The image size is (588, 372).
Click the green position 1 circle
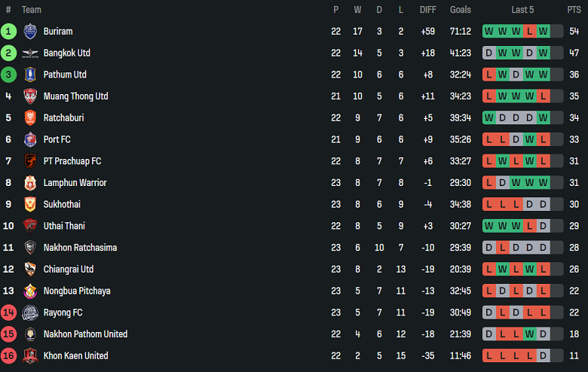(8, 32)
